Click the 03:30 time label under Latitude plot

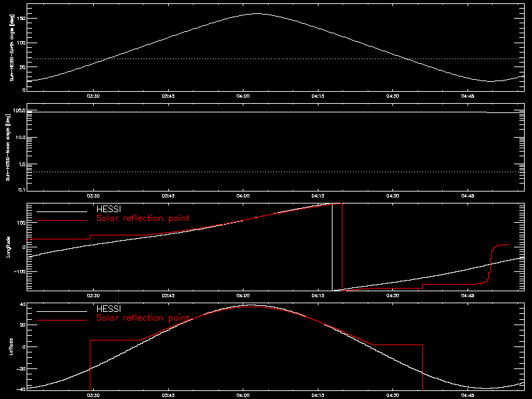(93, 396)
